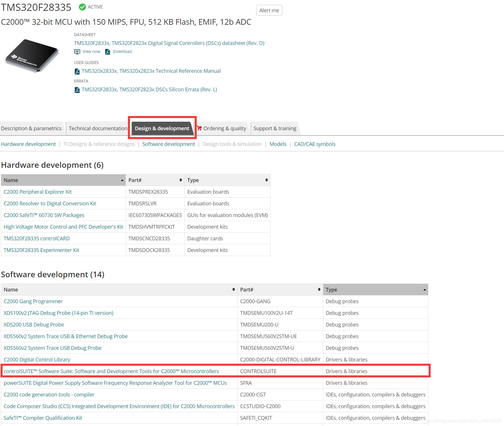Sort hardware table by Name column

point(63,180)
